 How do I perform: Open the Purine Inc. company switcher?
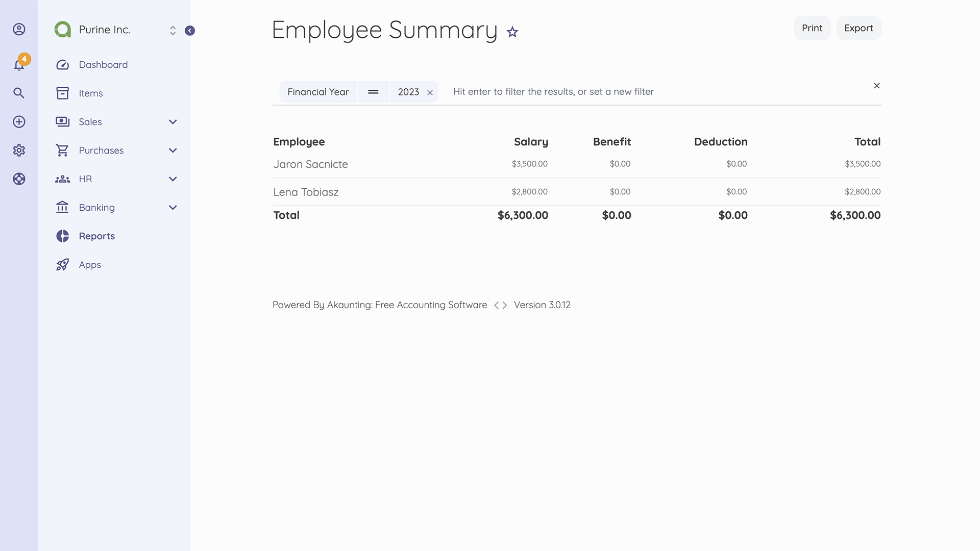point(173,30)
